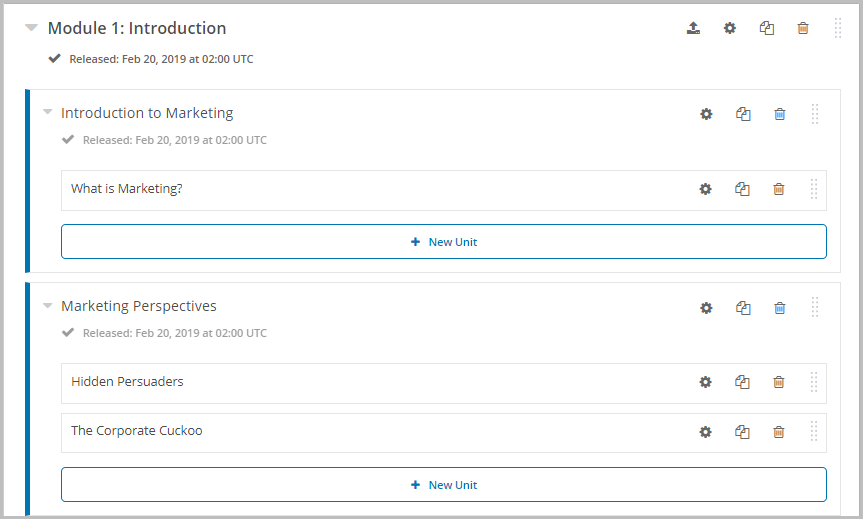Open settings gear for Module 1: Introduction
Viewport: 863px width, 519px height.
[x=730, y=28]
